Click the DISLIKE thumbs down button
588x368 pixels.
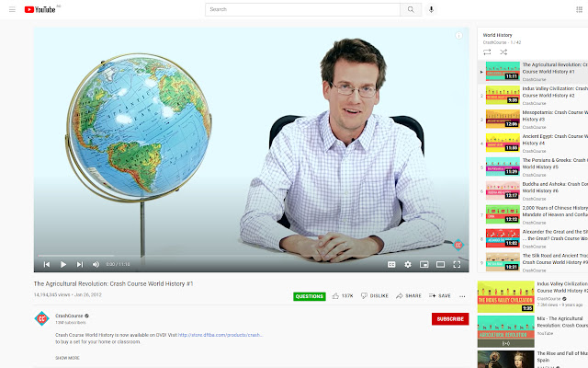375,296
